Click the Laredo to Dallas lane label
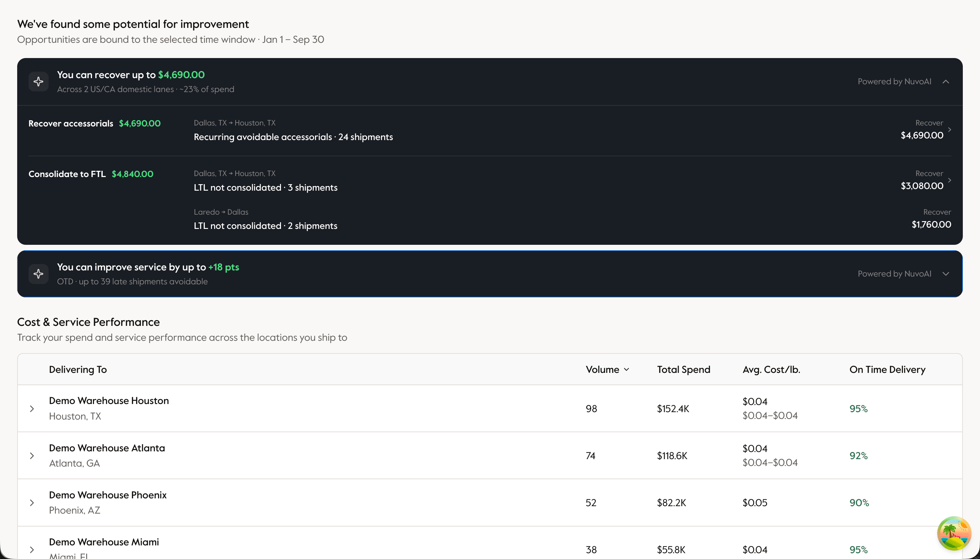The image size is (980, 559). click(x=221, y=212)
